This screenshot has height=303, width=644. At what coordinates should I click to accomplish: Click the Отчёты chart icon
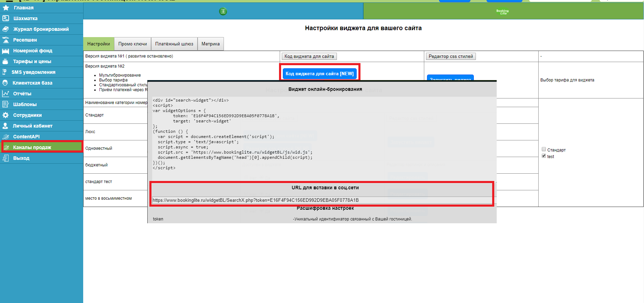(x=6, y=94)
